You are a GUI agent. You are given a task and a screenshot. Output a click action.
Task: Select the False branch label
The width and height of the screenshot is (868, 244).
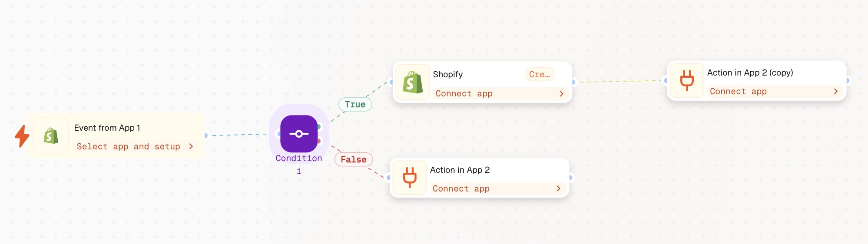click(354, 159)
